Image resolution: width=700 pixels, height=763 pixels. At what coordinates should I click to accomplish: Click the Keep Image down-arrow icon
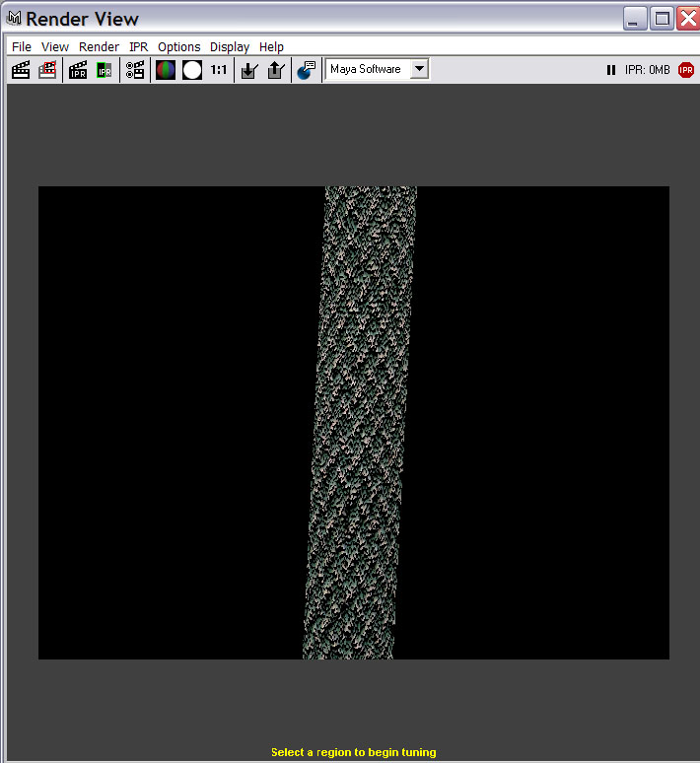(x=249, y=70)
